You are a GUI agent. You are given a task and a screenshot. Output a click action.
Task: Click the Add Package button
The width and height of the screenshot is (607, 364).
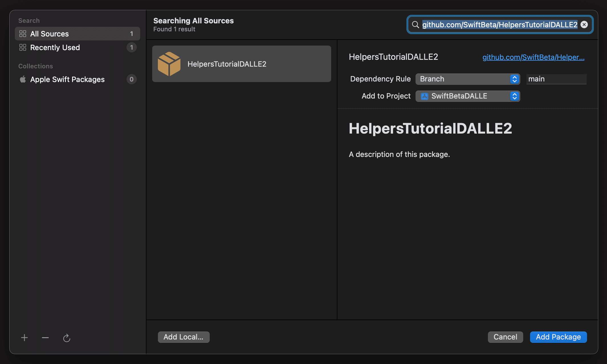pos(558,337)
